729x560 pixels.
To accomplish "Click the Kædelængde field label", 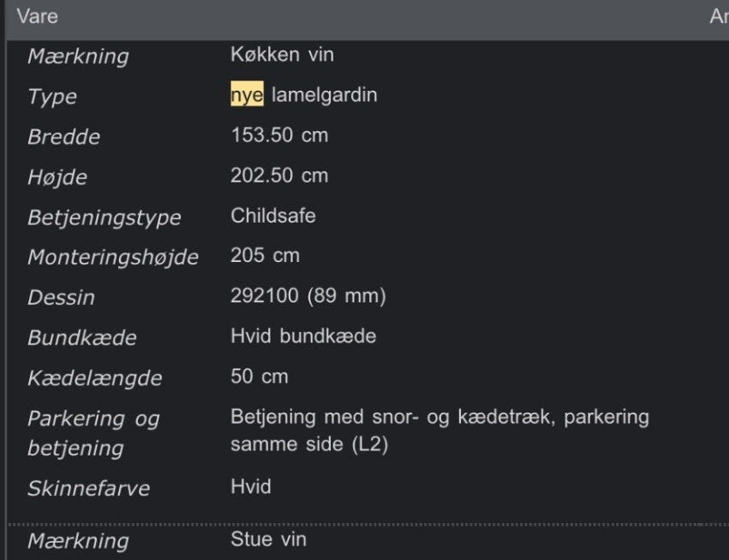I will point(94,378).
